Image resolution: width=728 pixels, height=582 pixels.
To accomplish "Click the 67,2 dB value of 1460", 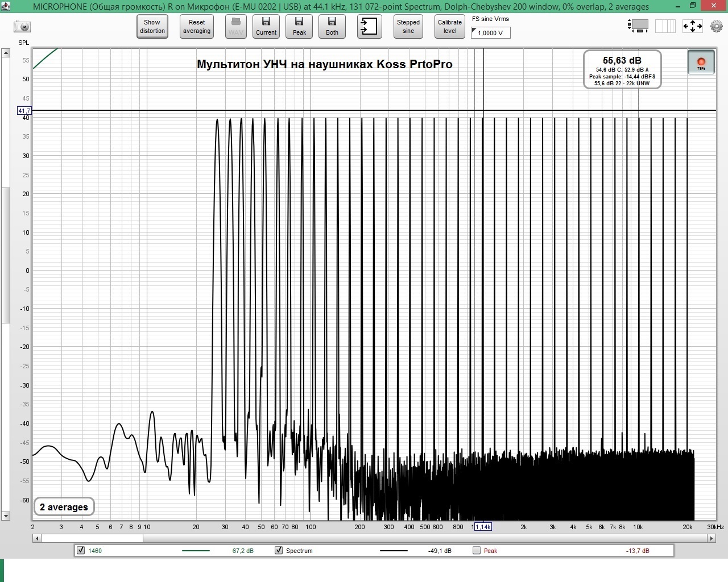I will (x=243, y=551).
